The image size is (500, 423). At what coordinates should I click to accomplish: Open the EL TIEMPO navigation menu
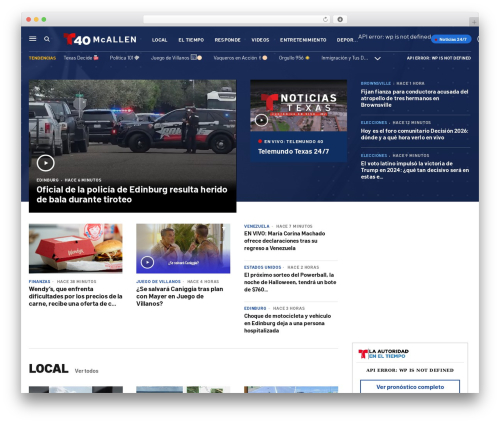point(191,40)
